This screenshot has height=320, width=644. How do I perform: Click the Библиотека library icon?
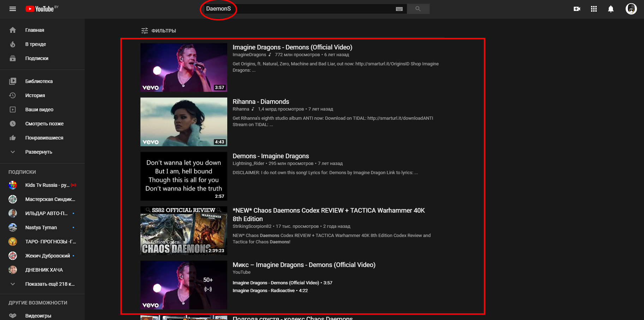13,81
